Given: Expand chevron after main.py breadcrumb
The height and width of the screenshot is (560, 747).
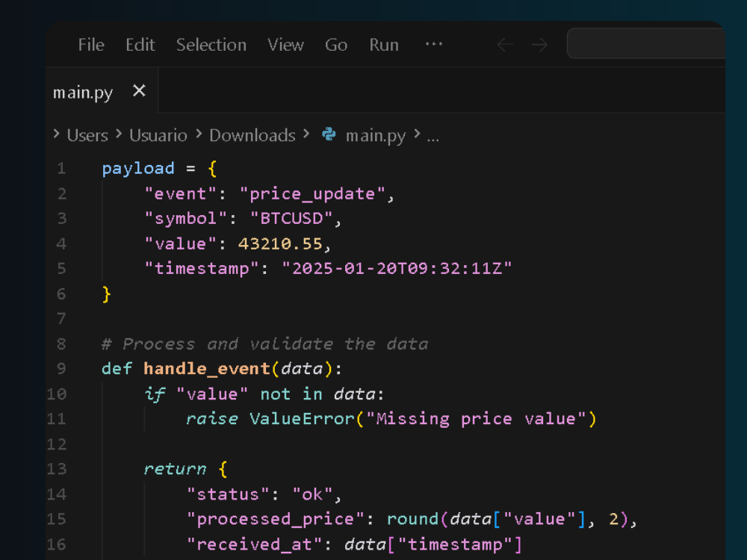Looking at the screenshot, I should pyautogui.click(x=417, y=134).
